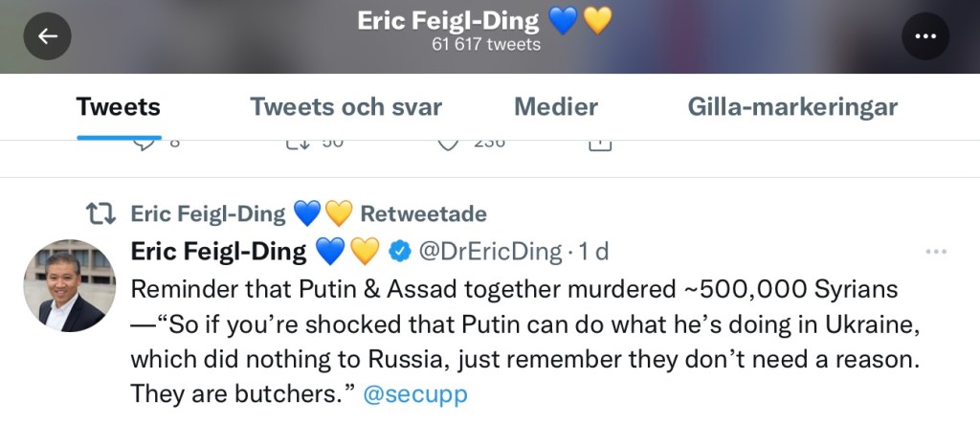Reply to the previous tweet
The width and height of the screenshot is (980, 424).
[x=145, y=144]
